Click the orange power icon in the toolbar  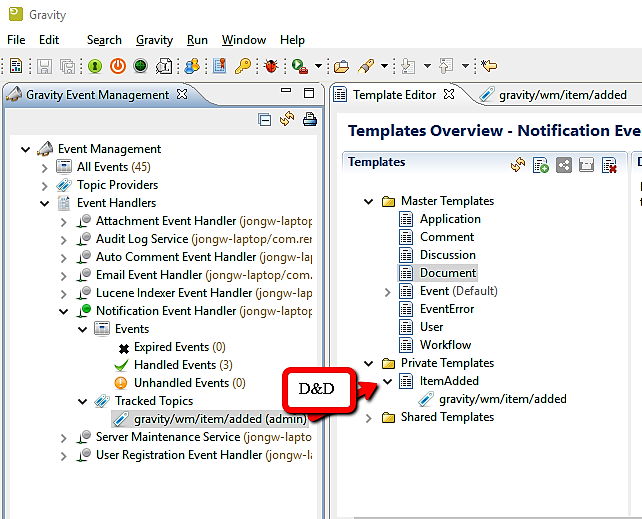coord(117,66)
